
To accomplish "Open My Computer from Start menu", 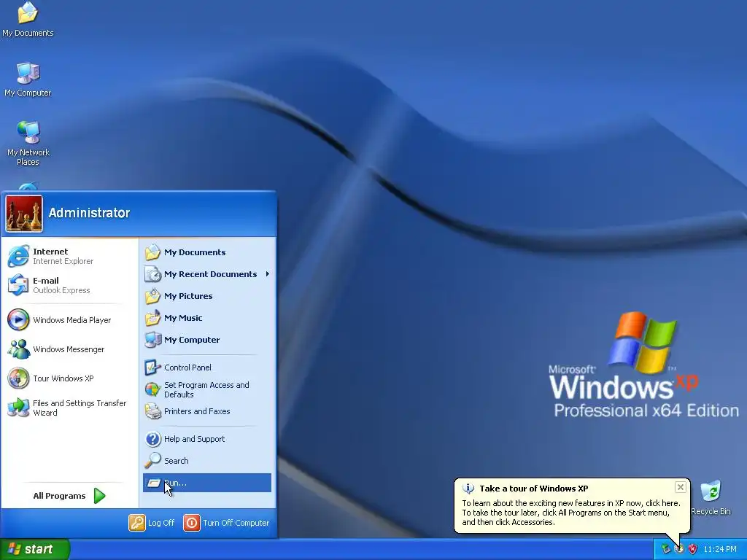I will pyautogui.click(x=206, y=340).
